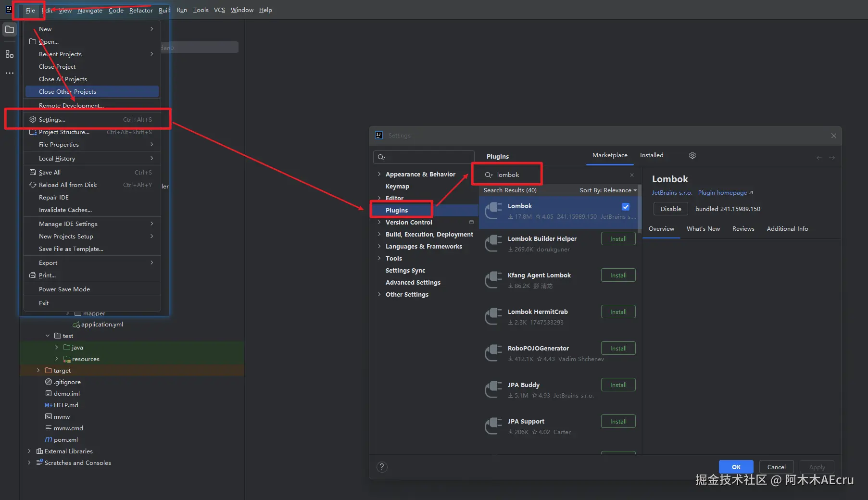This screenshot has height=500, width=868.
Task: Choose Power Save Mode menu entry
Action: (x=92, y=289)
